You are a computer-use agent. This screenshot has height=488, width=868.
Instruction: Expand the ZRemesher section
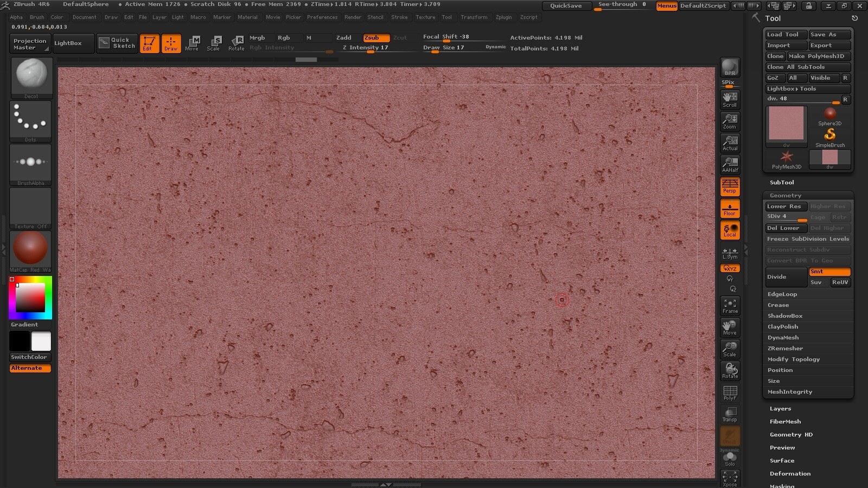coord(785,349)
